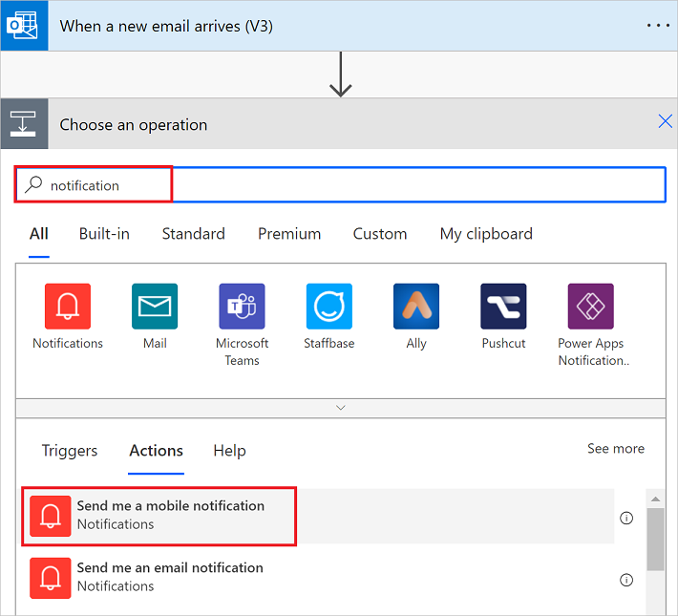The width and height of the screenshot is (678, 616).
Task: Switch to the Built-in tab
Action: (104, 234)
